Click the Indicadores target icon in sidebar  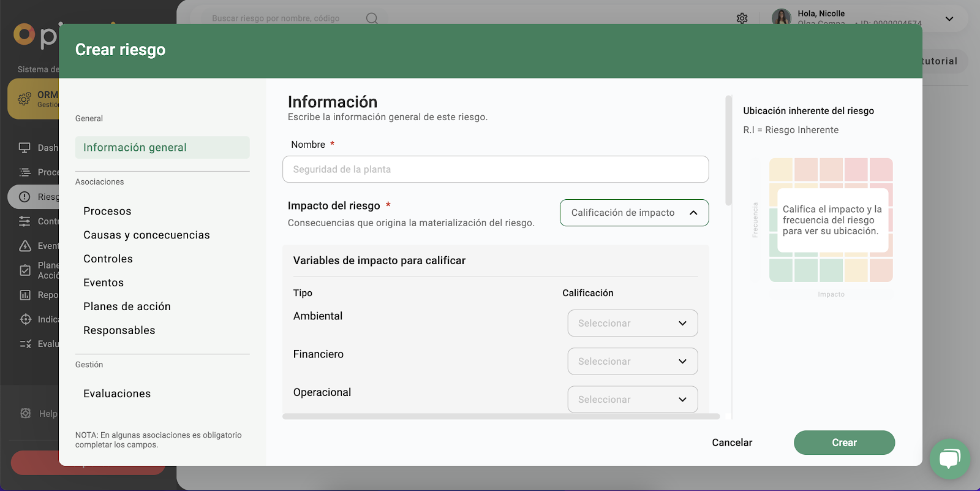(25, 319)
